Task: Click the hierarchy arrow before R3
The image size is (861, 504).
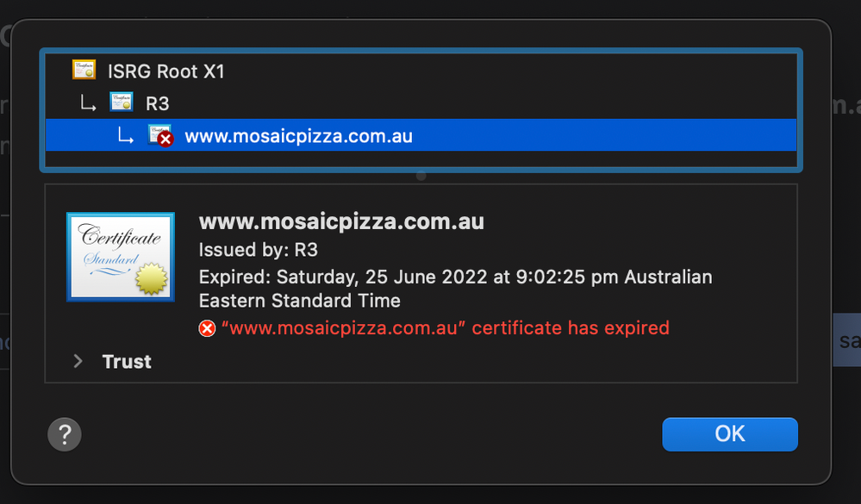Action: [x=87, y=104]
